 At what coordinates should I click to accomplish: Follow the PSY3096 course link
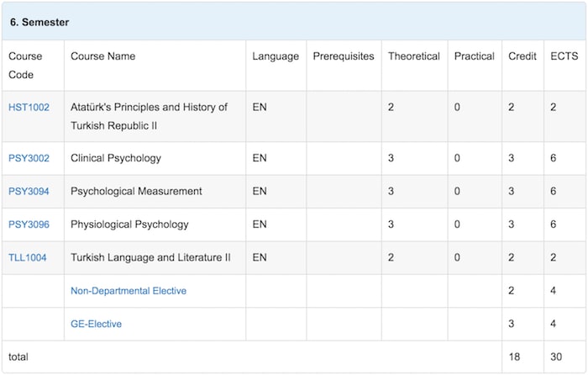click(29, 224)
